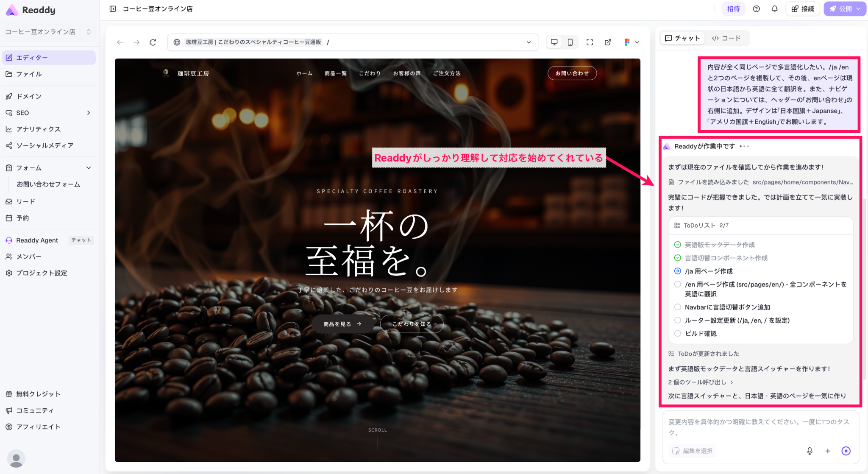Click the お問い合わせ button in the preview
The height and width of the screenshot is (474, 868).
pos(572,73)
